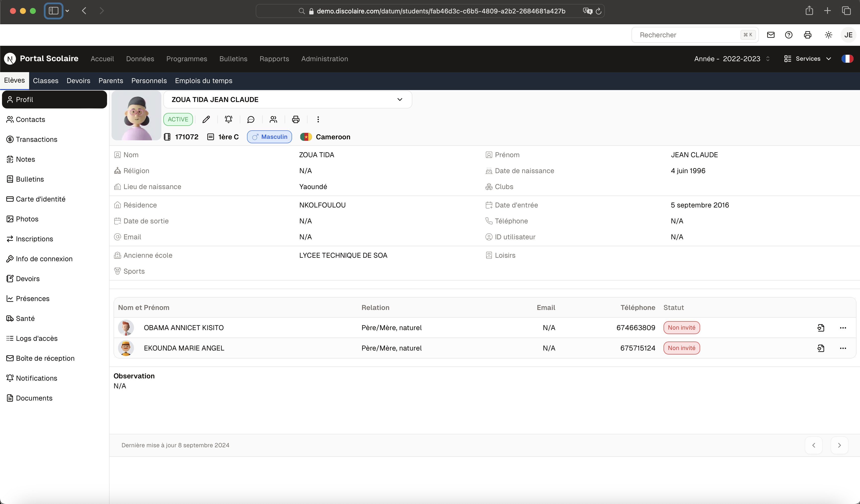Open Boîte de réception in sidebar

55,358
